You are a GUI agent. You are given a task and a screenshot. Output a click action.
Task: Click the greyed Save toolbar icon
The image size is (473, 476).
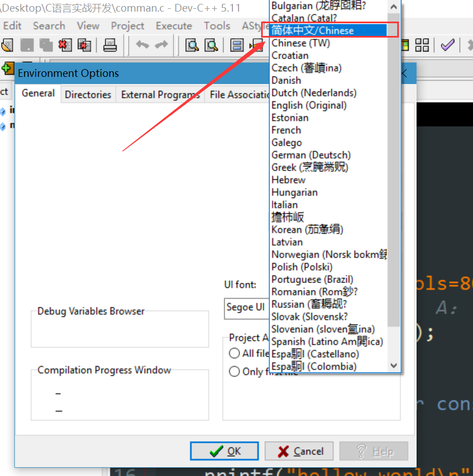pos(27,45)
